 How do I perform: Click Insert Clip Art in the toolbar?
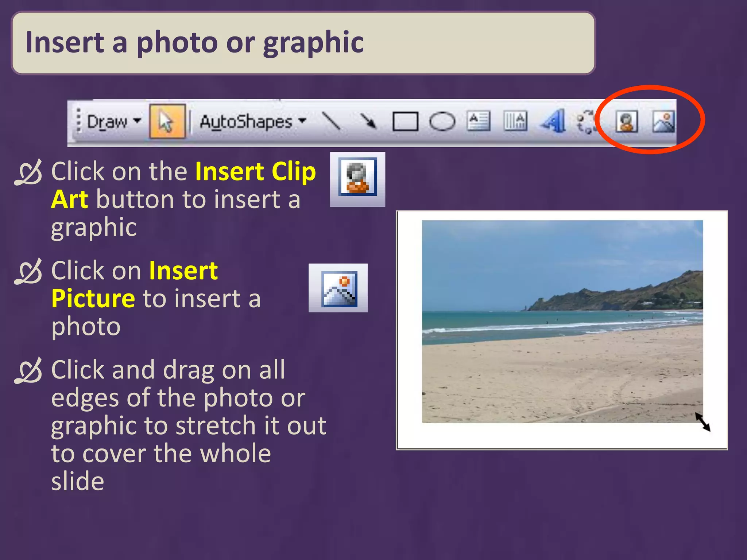(627, 121)
